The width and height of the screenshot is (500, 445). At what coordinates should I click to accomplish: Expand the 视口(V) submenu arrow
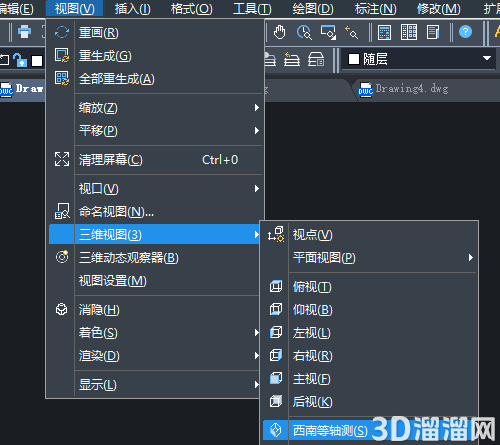(256, 189)
